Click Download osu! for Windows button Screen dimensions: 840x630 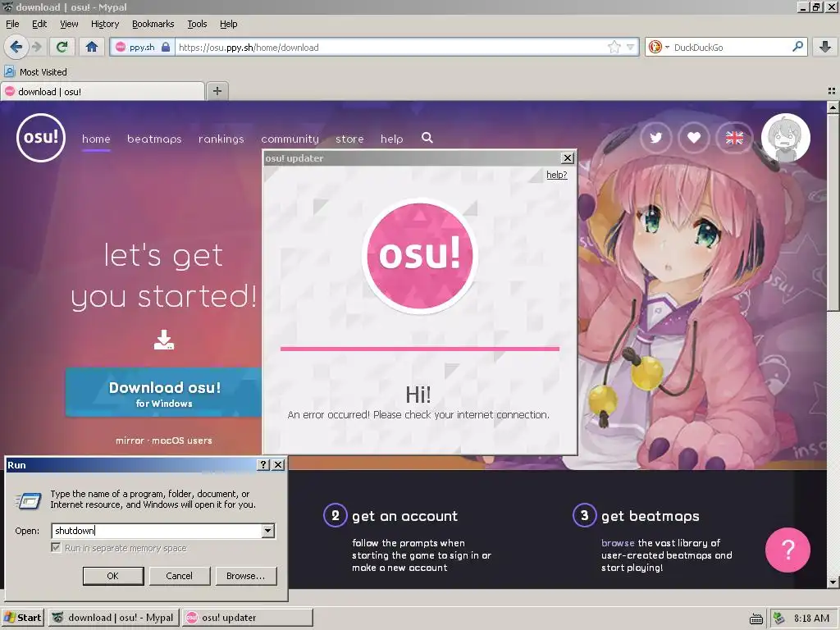[x=163, y=393]
